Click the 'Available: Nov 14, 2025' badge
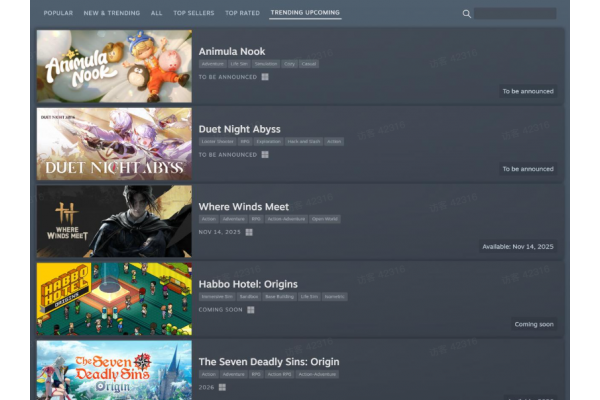Image resolution: width=600 pixels, height=400 pixels. [518, 247]
